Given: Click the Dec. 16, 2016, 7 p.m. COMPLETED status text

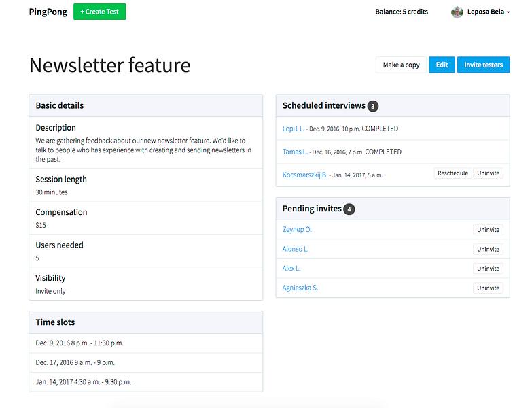Looking at the screenshot, I should [357, 152].
